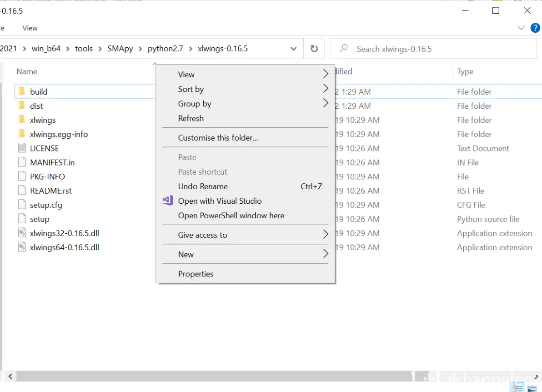Click the xlwings.egg-info folder icon

click(x=22, y=134)
